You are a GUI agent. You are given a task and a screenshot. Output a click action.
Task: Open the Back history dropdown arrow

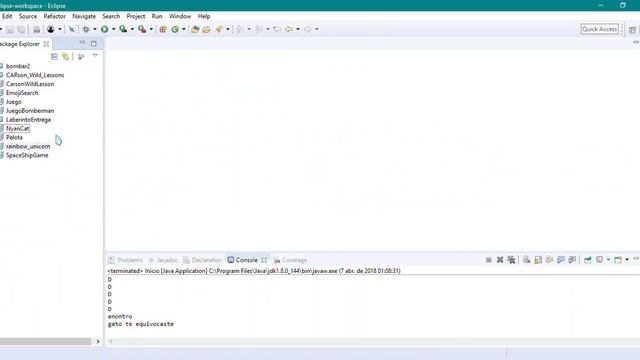(x=298, y=29)
